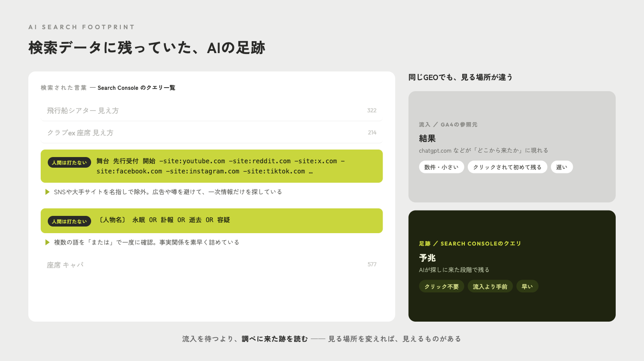Screen dimensions: 644x361
Task: Click the highlighted query starting 舞台 先行受付 開始
Action: (211, 166)
